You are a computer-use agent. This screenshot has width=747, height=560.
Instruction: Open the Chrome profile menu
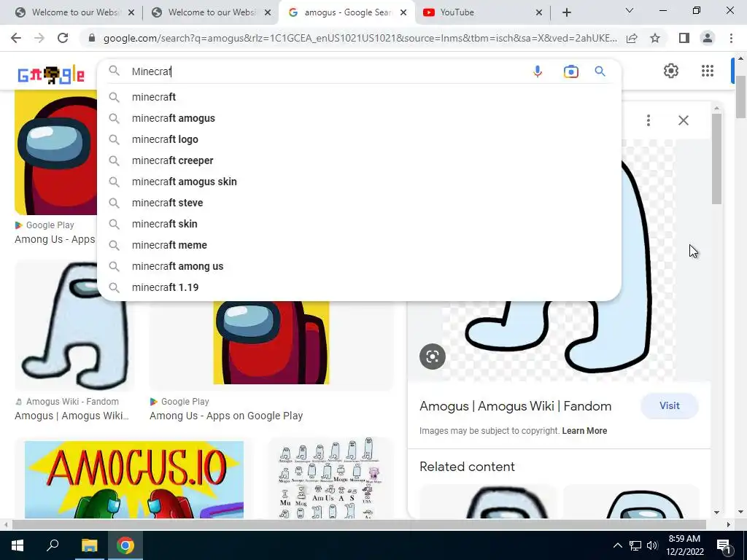(x=708, y=38)
